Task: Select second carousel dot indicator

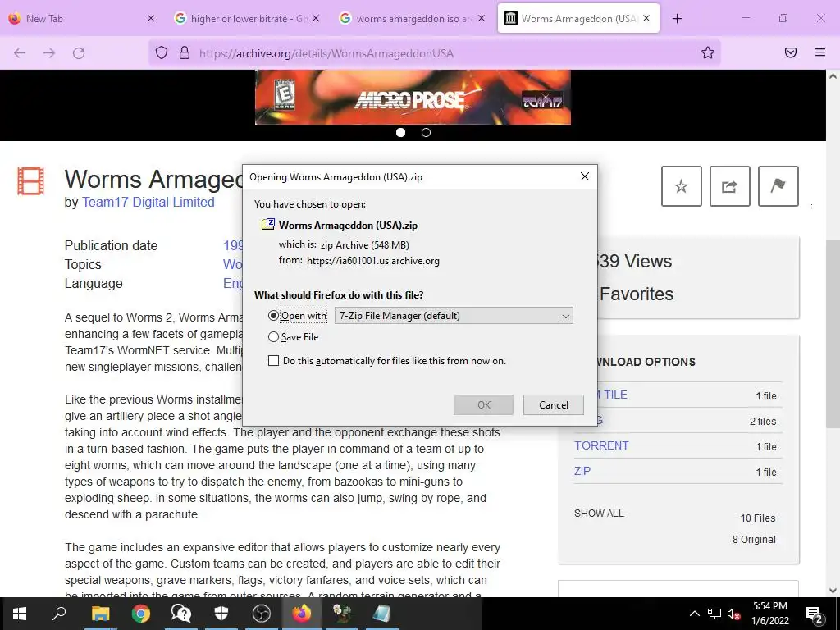Action: pyautogui.click(x=426, y=132)
